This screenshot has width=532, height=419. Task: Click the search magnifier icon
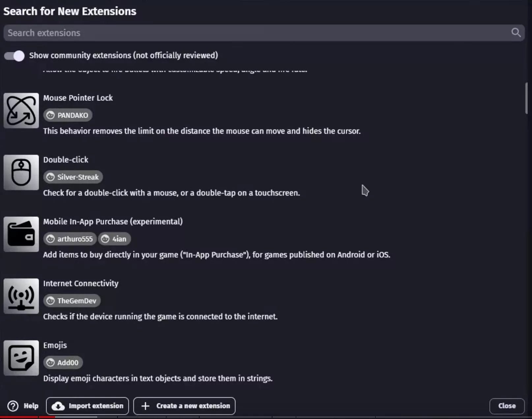(516, 33)
